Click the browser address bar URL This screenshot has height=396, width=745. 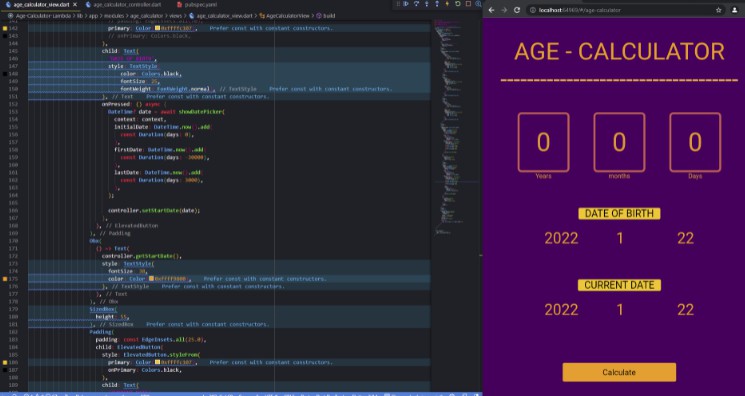[580, 10]
